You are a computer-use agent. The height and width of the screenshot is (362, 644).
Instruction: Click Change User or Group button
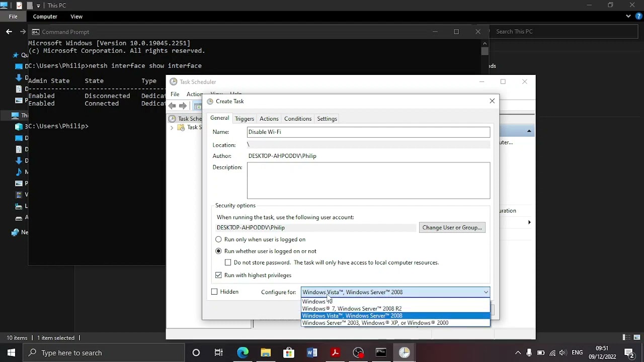[x=452, y=227]
